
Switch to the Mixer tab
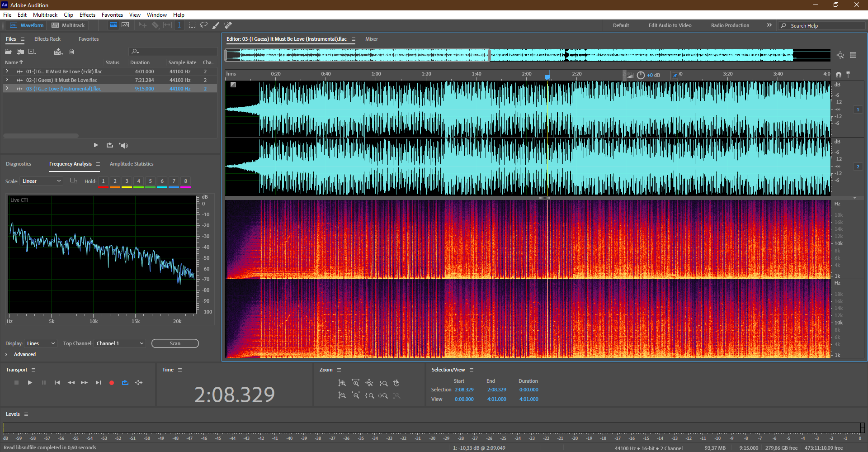[x=372, y=39]
